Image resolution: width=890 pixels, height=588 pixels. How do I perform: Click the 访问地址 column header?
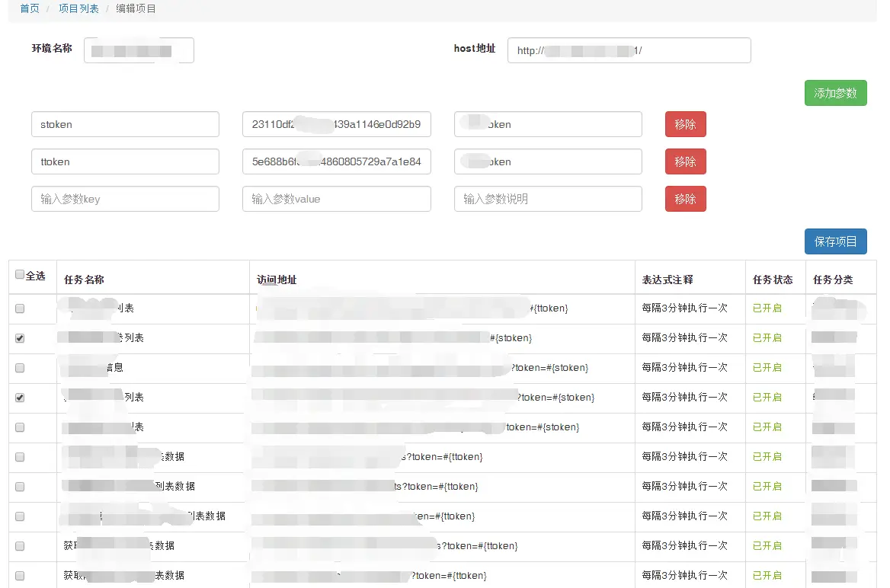tap(277, 280)
